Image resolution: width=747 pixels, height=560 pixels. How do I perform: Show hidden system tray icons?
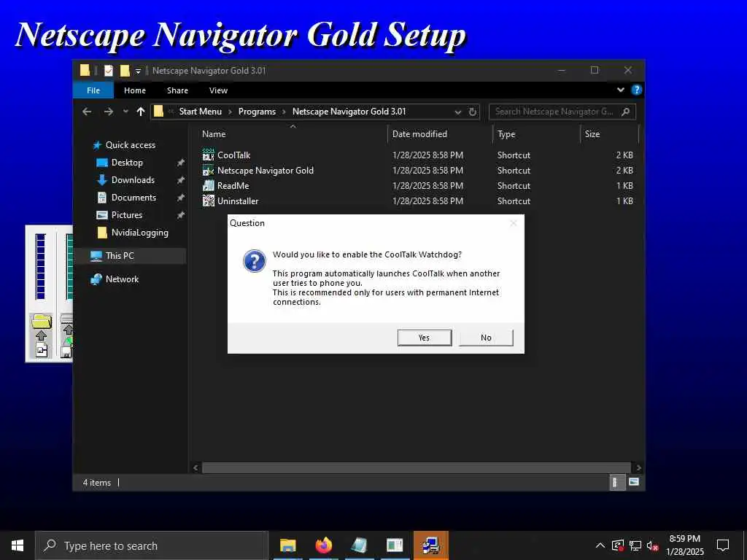pyautogui.click(x=600, y=545)
